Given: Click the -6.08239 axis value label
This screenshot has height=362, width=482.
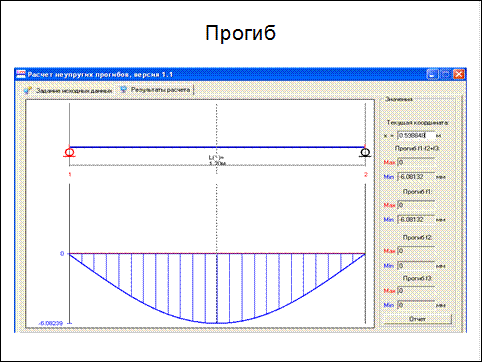Looking at the screenshot, I should pyautogui.click(x=51, y=323).
